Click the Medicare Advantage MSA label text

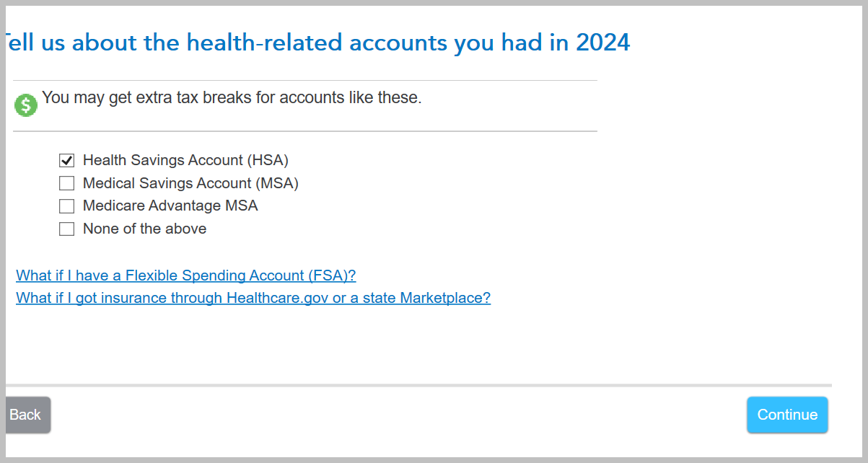pyautogui.click(x=170, y=206)
